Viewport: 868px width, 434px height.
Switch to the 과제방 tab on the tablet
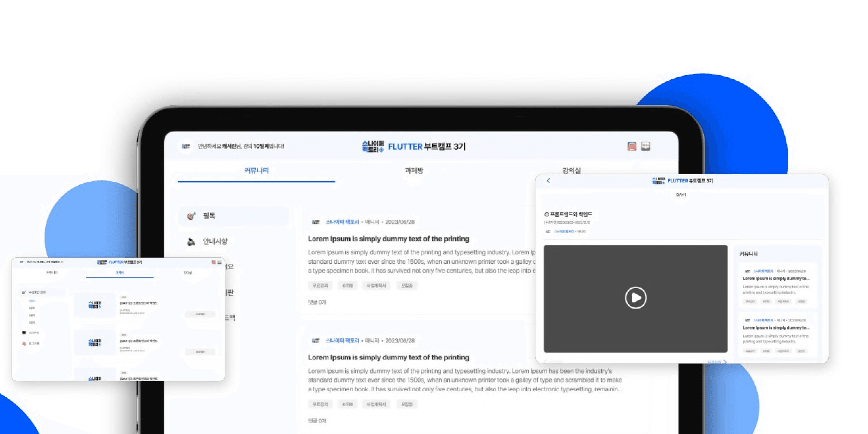click(x=414, y=171)
